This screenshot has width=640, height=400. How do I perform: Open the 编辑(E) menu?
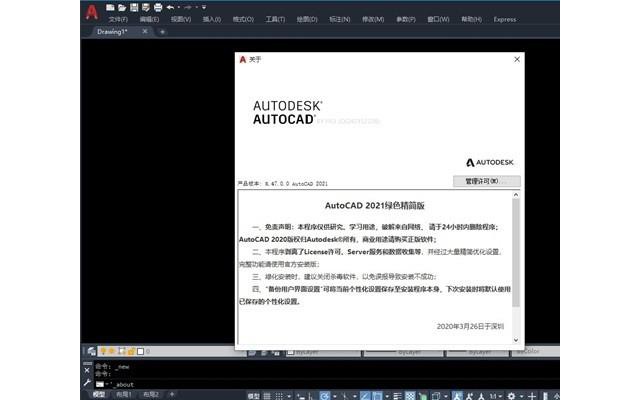pos(149,19)
